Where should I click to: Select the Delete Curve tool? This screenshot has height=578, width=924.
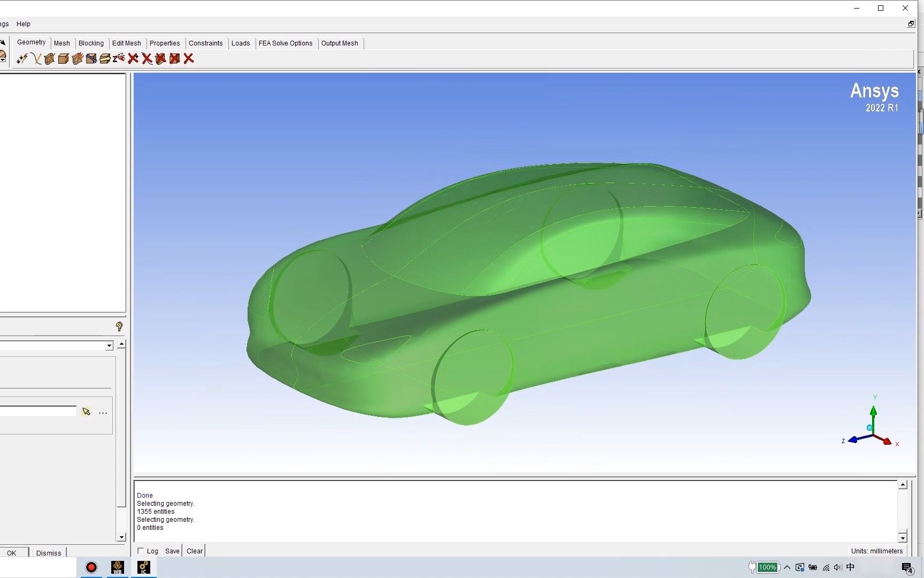pos(147,58)
